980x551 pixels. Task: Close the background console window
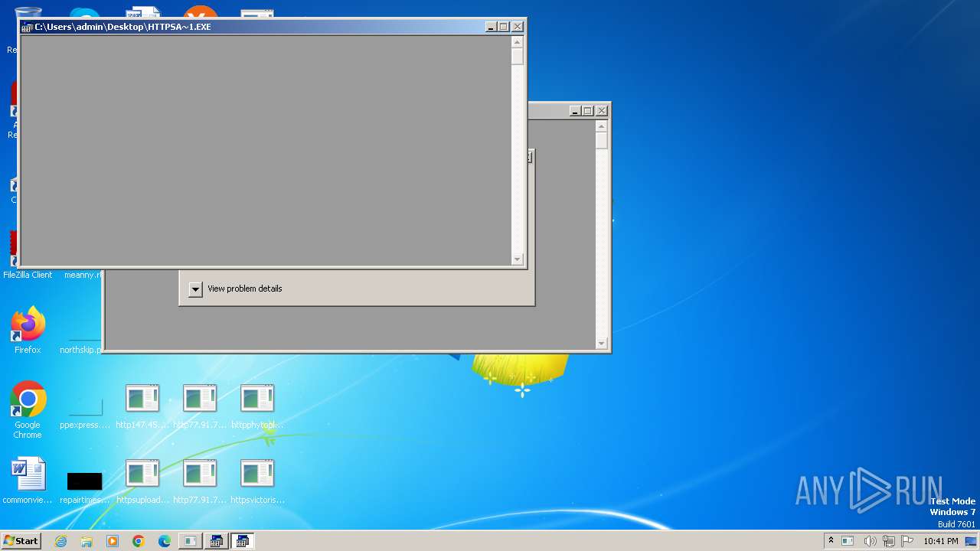[602, 111]
